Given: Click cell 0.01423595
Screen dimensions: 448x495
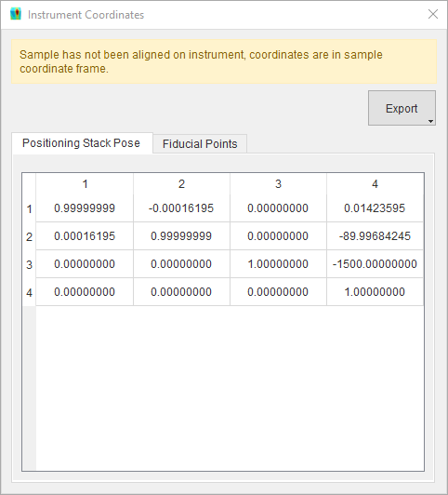Looking at the screenshot, I should pyautogui.click(x=375, y=208).
